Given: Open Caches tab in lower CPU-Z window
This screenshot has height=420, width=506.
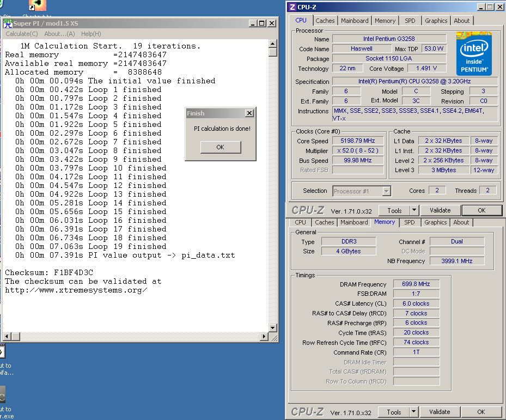Looking at the screenshot, I should point(324,222).
